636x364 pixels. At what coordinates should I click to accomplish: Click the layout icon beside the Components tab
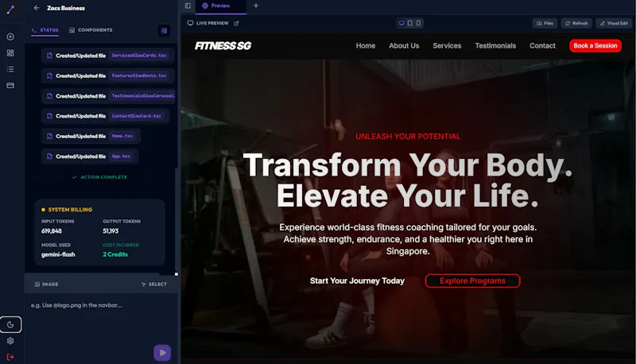pos(165,31)
